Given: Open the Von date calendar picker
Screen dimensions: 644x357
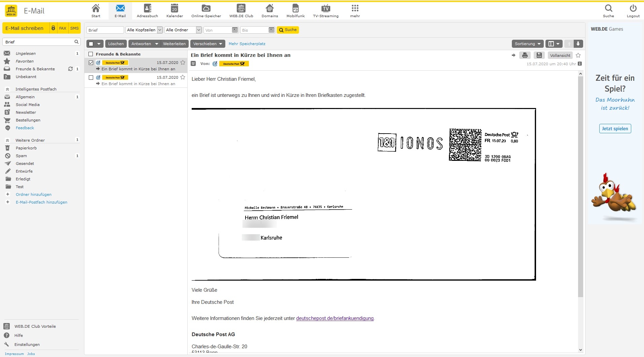Looking at the screenshot, I should [x=235, y=30].
